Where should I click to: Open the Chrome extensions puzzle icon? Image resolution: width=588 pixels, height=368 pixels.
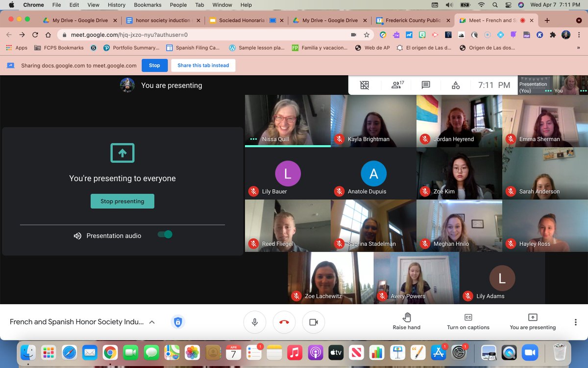coord(553,35)
